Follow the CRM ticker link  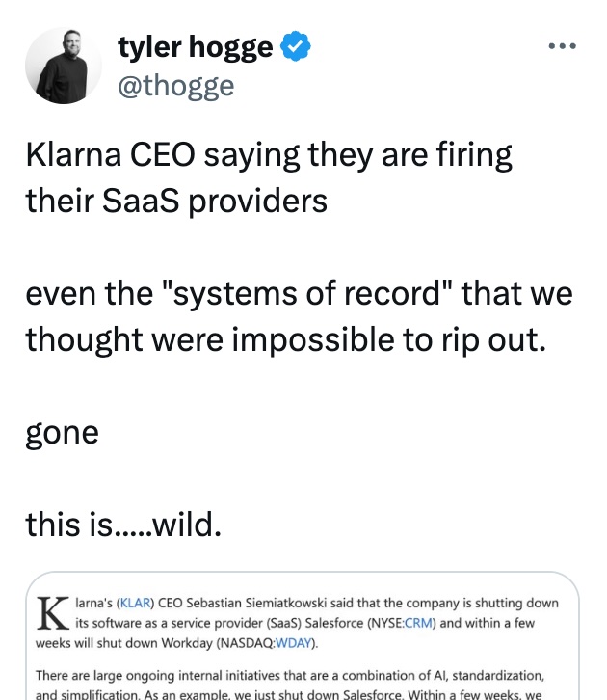tap(418, 623)
